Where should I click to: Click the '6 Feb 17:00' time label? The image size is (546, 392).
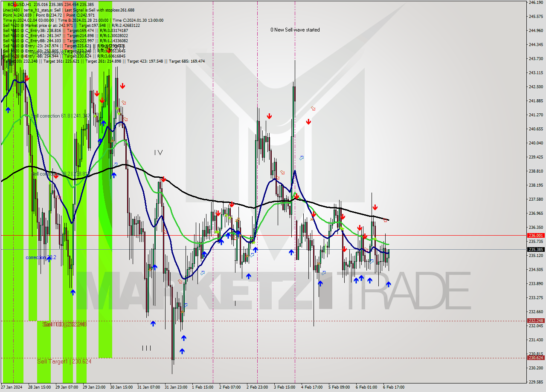pos(393,387)
